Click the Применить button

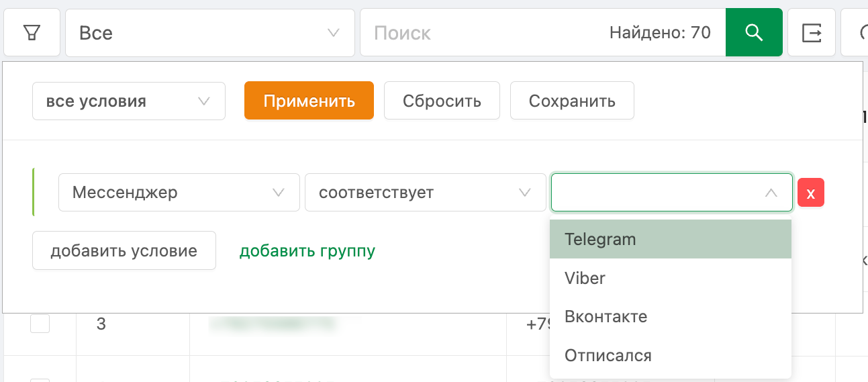tap(309, 101)
